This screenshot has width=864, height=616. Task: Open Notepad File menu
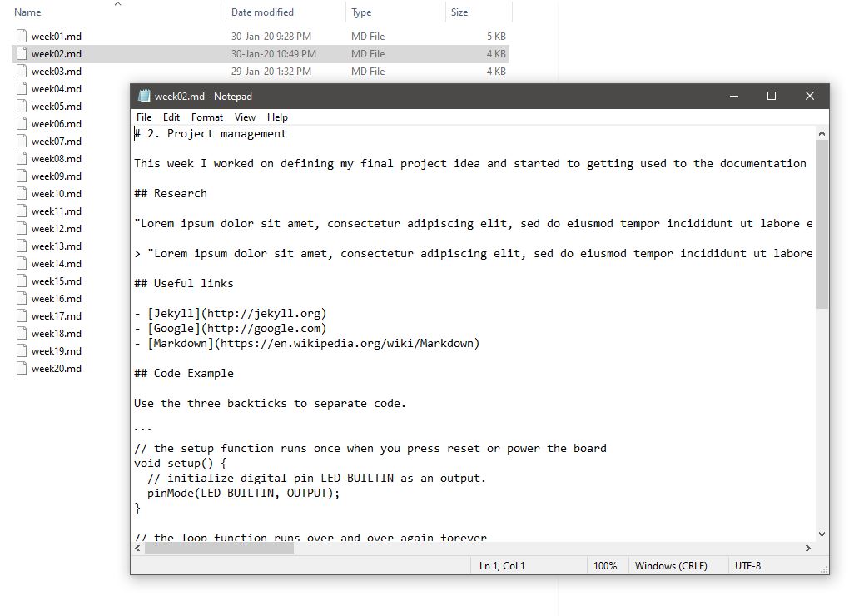(x=144, y=117)
